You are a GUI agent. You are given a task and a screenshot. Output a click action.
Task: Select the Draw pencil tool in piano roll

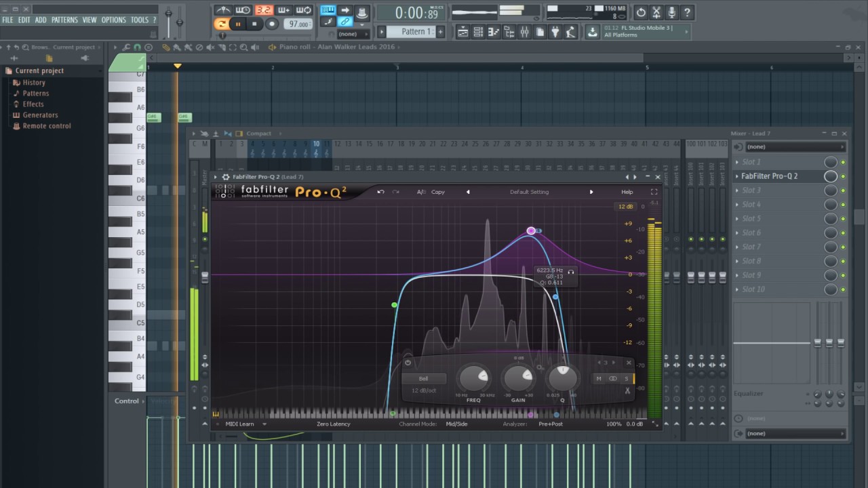[166, 47]
